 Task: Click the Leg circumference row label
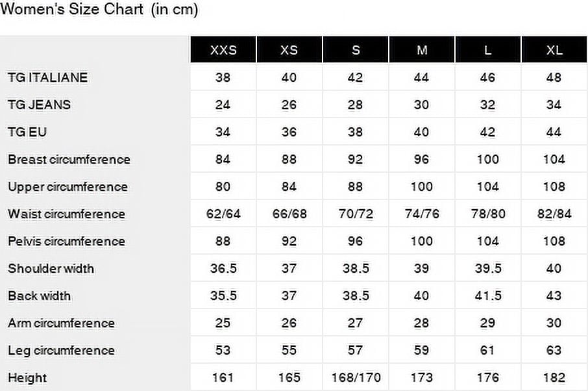click(61, 350)
